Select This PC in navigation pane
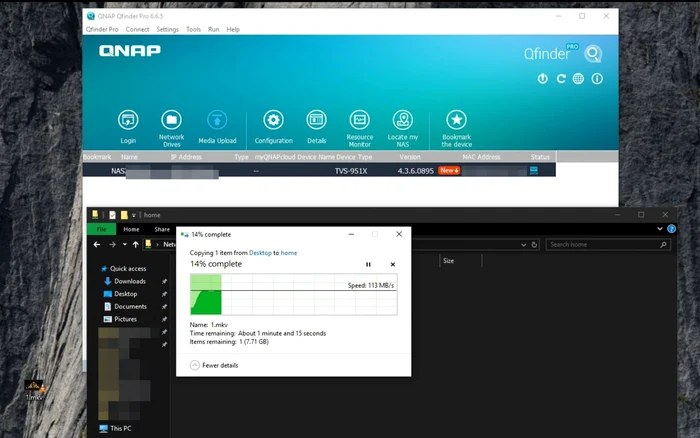 point(115,428)
